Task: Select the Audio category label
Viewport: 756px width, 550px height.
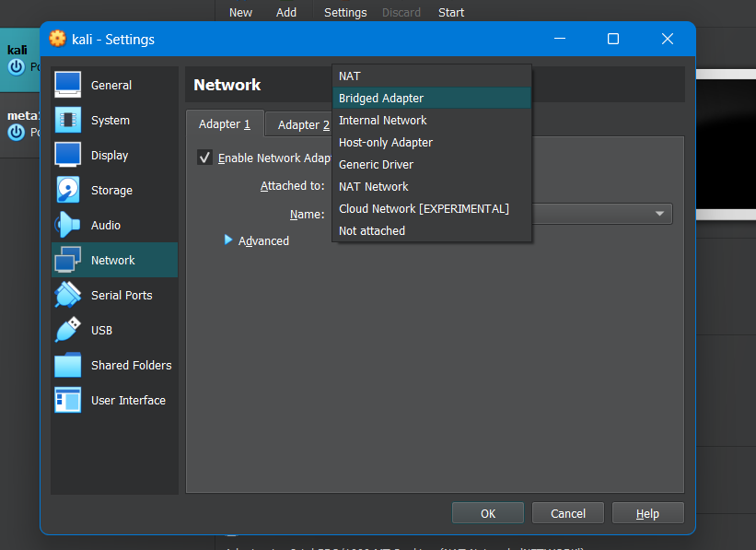Action: click(106, 226)
